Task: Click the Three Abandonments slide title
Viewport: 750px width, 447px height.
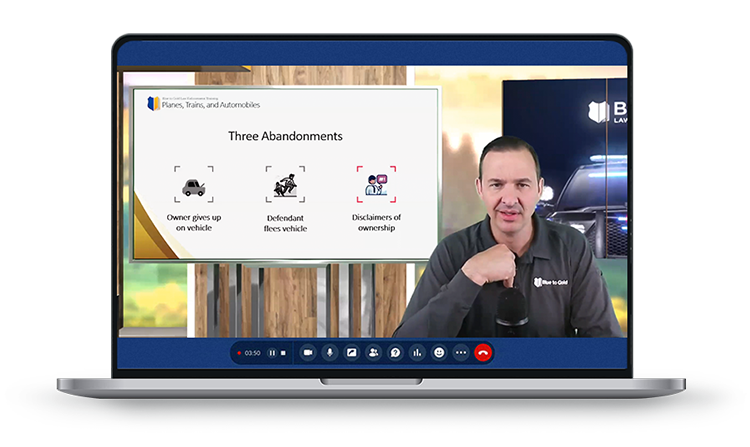Action: [x=285, y=136]
